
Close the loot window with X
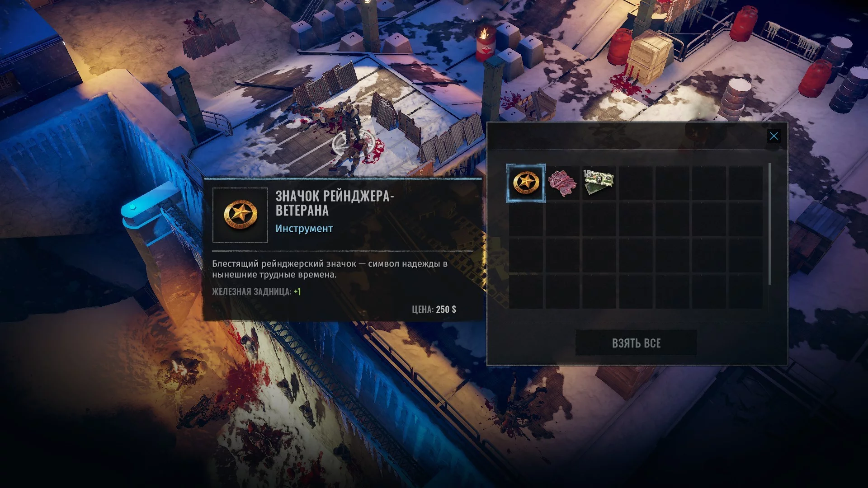tap(774, 136)
